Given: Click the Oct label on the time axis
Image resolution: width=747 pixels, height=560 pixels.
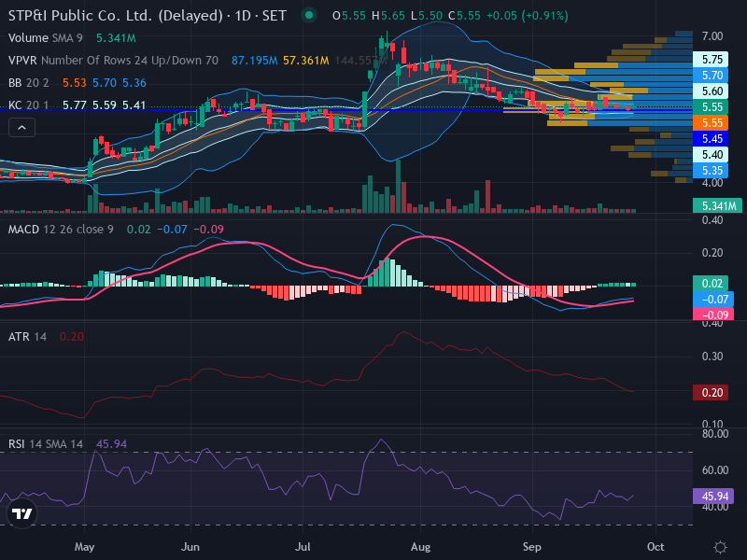Looking at the screenshot, I should (655, 547).
